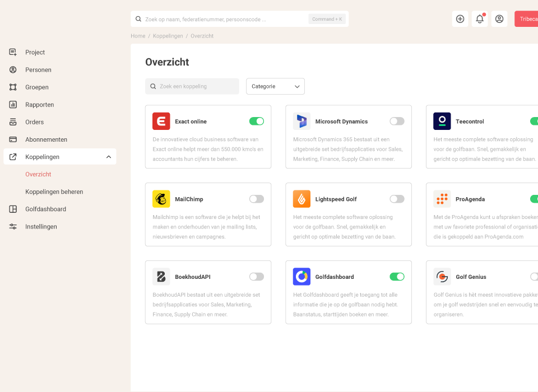Open notifications bell icon
Screen dimensions: 538x392
(x=480, y=19)
